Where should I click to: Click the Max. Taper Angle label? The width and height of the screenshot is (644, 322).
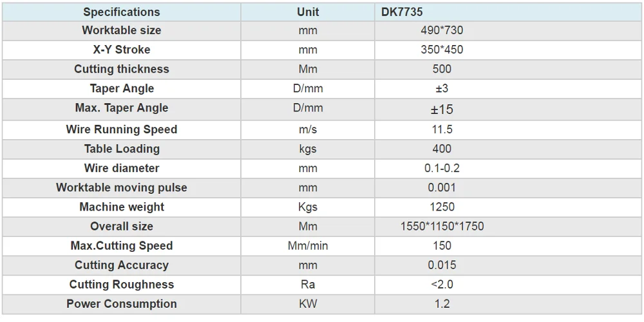pyautogui.click(x=122, y=108)
